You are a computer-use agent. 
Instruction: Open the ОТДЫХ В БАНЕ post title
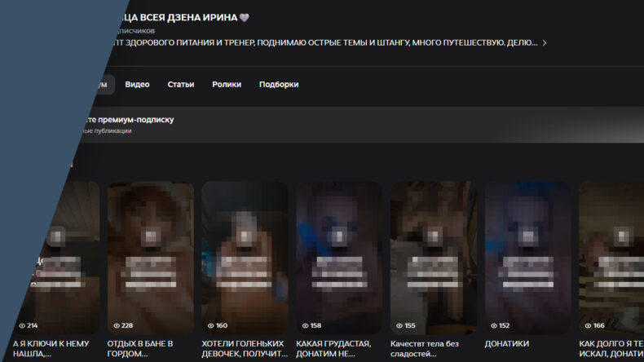pyautogui.click(x=140, y=349)
